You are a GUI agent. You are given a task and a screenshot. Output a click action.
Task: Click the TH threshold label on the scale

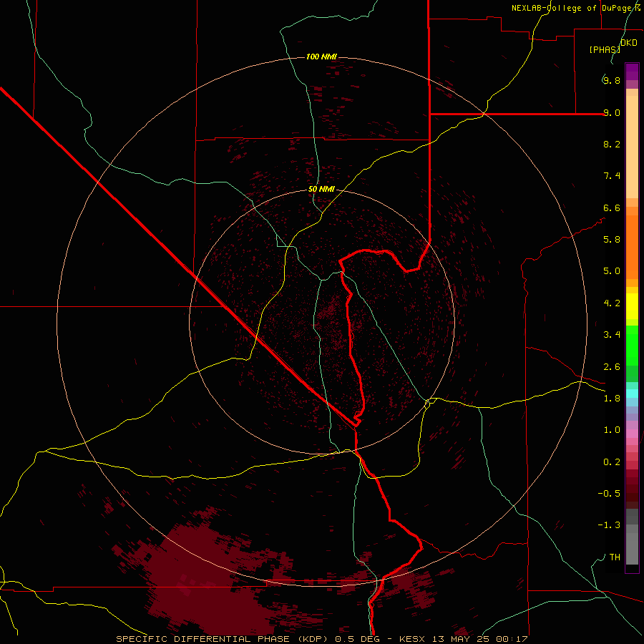(615, 557)
